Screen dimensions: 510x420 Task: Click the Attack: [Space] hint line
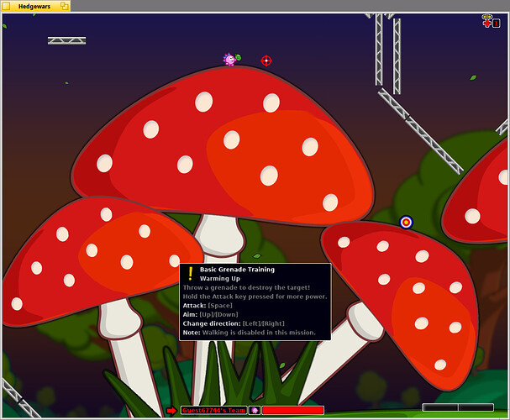point(208,306)
